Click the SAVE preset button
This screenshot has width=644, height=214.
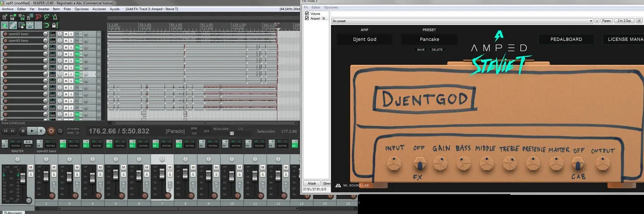click(421, 50)
